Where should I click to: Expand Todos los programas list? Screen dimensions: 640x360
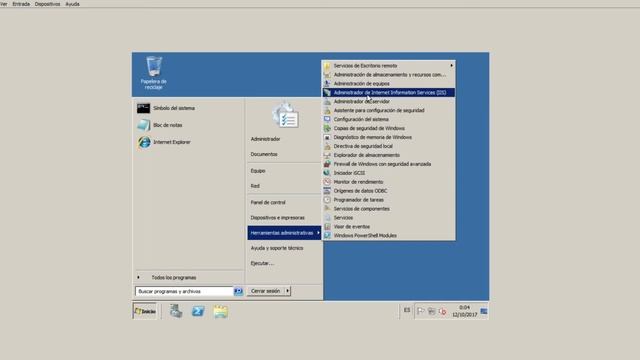coord(188,278)
